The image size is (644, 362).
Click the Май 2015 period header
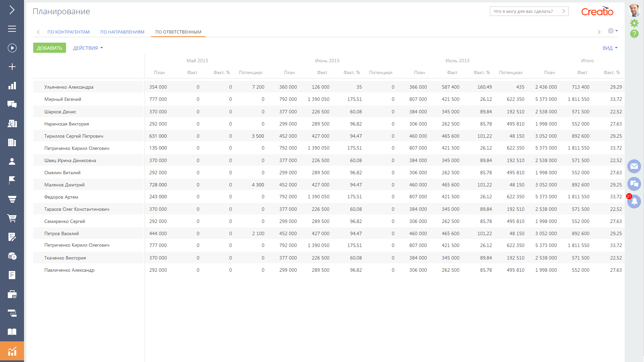point(197,61)
